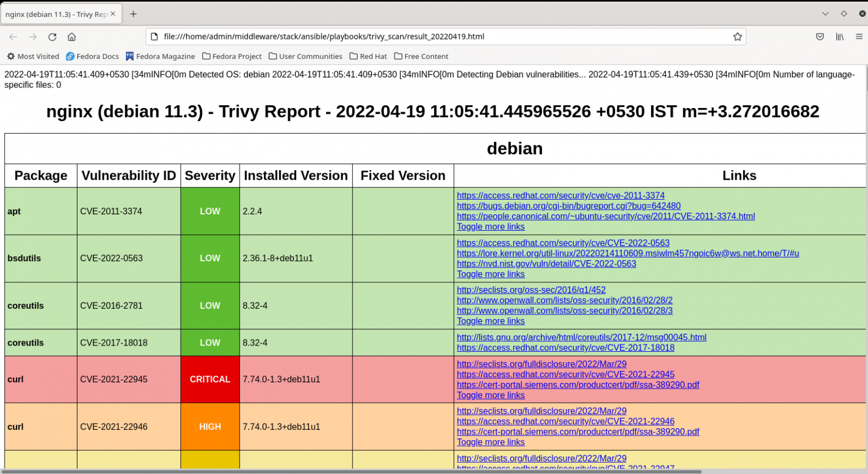The height and width of the screenshot is (474, 868).
Task: Open the seclists.org link for coreutils
Action: pos(531,290)
